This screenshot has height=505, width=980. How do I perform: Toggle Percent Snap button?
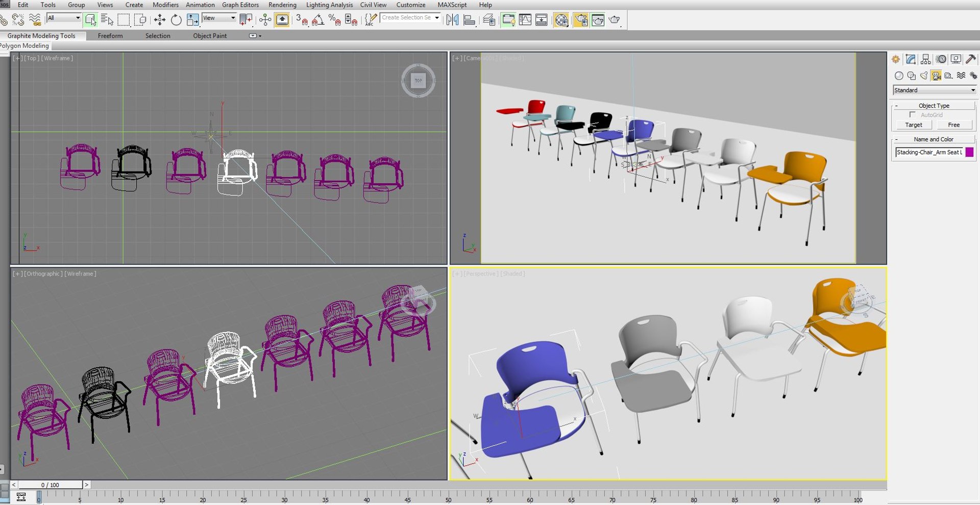tap(334, 20)
